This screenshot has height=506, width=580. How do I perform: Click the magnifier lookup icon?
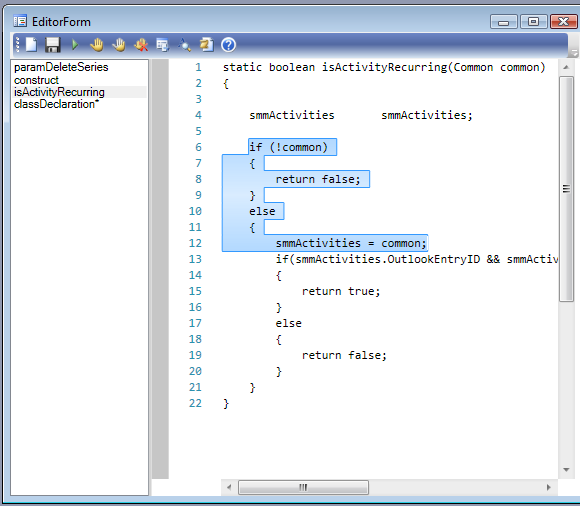point(184,45)
